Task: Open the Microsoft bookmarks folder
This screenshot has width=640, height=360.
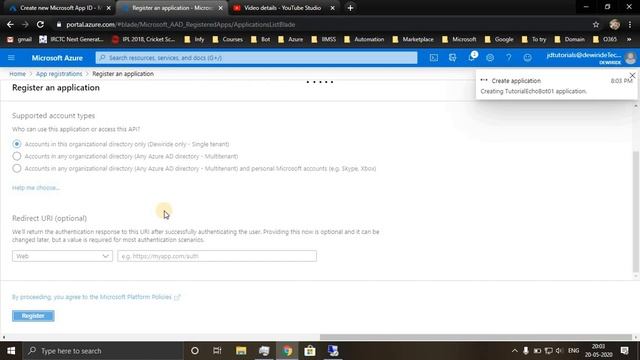Action: coord(460,40)
